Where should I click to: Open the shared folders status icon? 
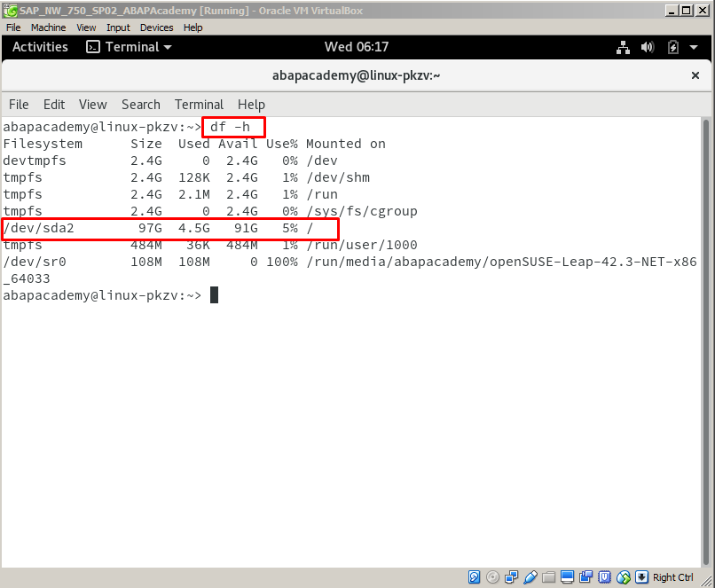pos(548,577)
